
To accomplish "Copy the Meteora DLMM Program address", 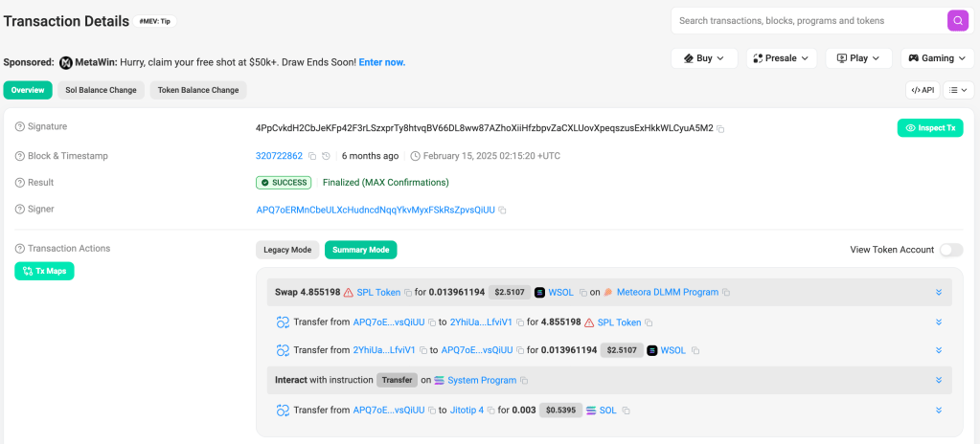I will 726,293.
